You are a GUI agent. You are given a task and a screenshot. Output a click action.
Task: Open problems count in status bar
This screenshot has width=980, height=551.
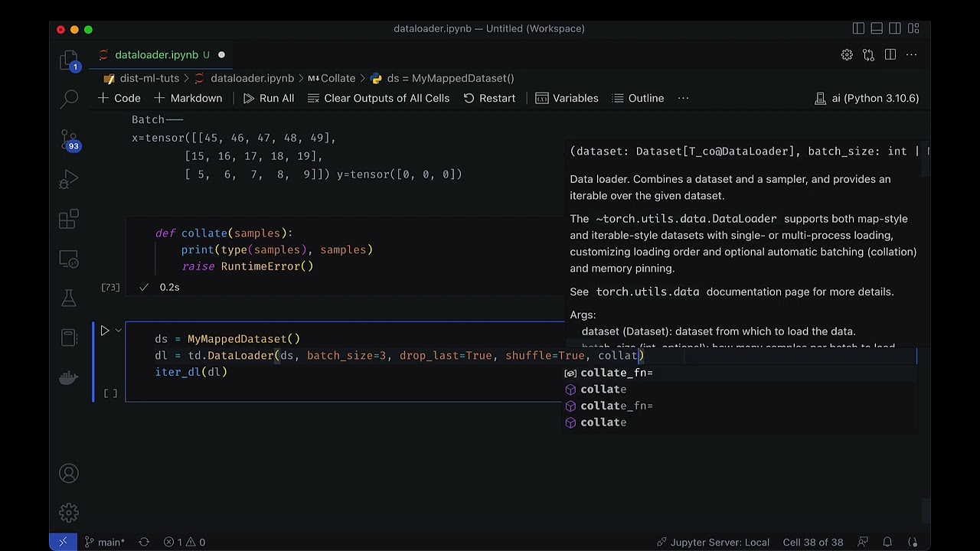pyautogui.click(x=185, y=542)
